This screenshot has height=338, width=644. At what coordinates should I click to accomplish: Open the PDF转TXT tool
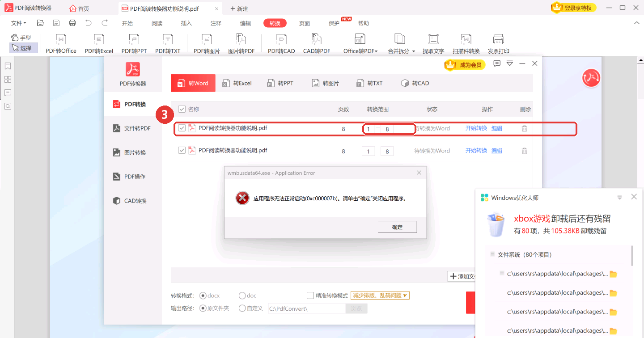(168, 44)
